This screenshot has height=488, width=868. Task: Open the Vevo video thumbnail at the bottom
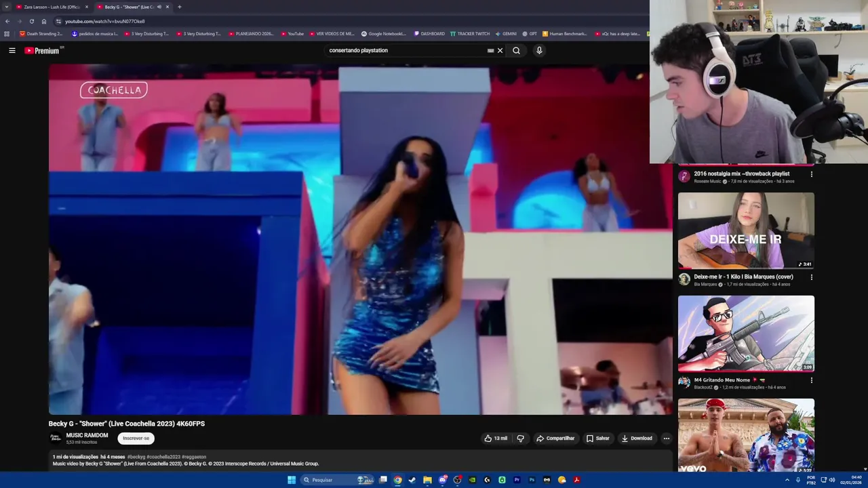point(746,435)
